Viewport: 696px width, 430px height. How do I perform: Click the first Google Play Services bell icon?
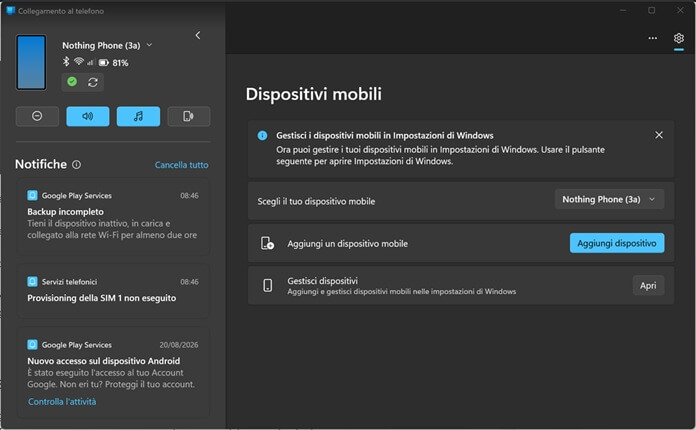pos(32,195)
